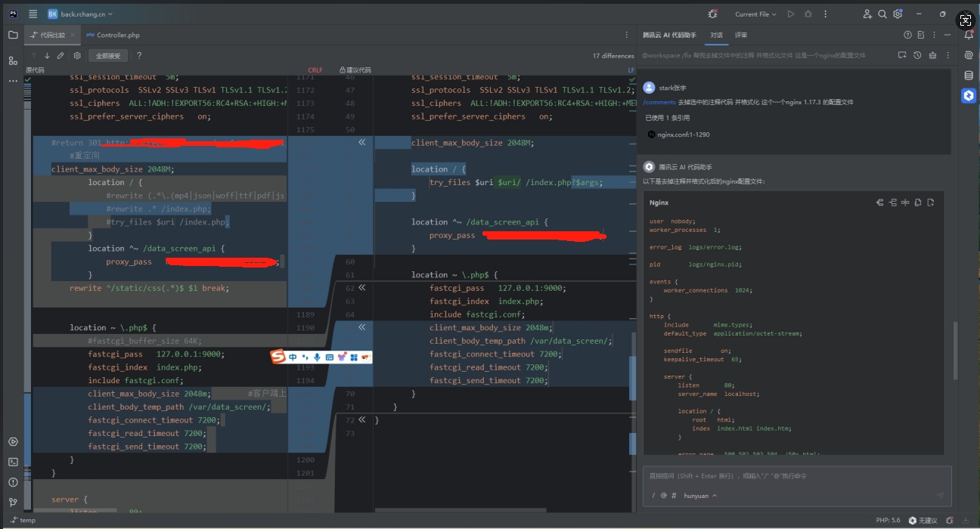
Task: Go to previous difference arrow
Action: 33,55
